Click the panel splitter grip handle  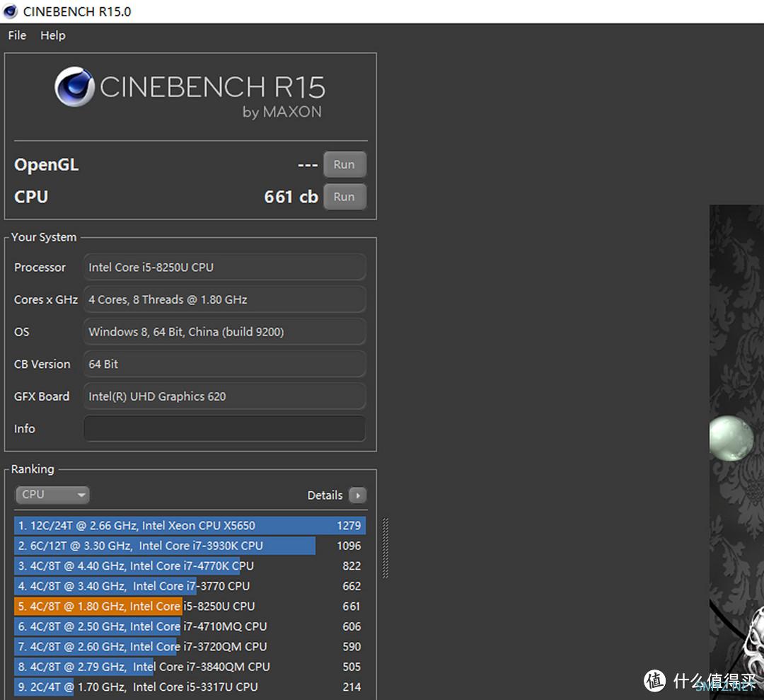[386, 548]
